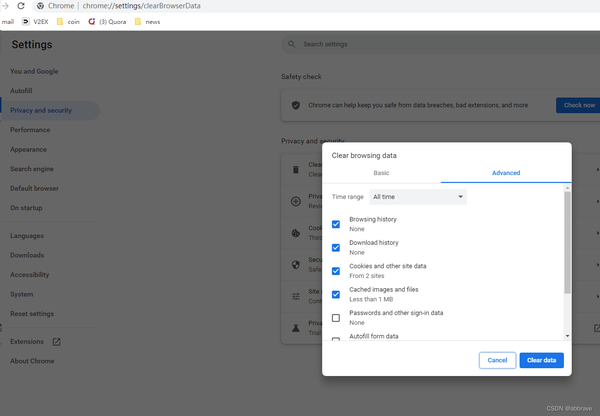The width and height of the screenshot is (600, 416).
Task: Uncheck the Browsing history checkbox
Action: [x=336, y=225]
